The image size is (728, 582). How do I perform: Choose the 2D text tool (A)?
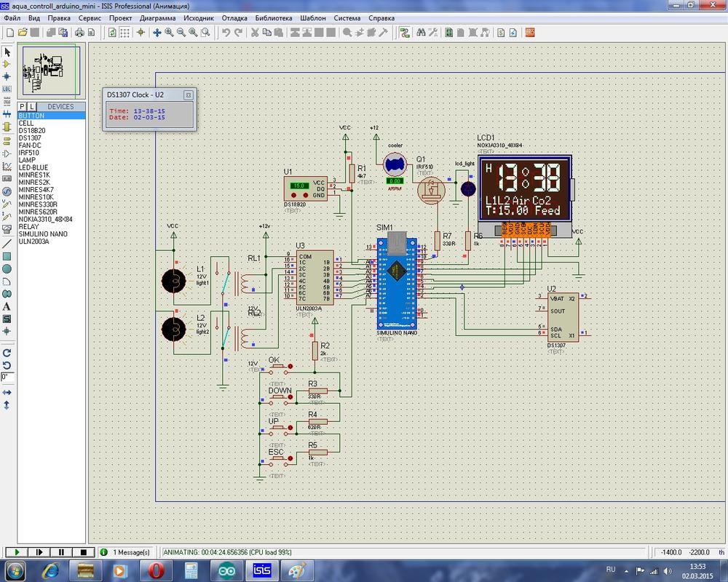pos(7,306)
